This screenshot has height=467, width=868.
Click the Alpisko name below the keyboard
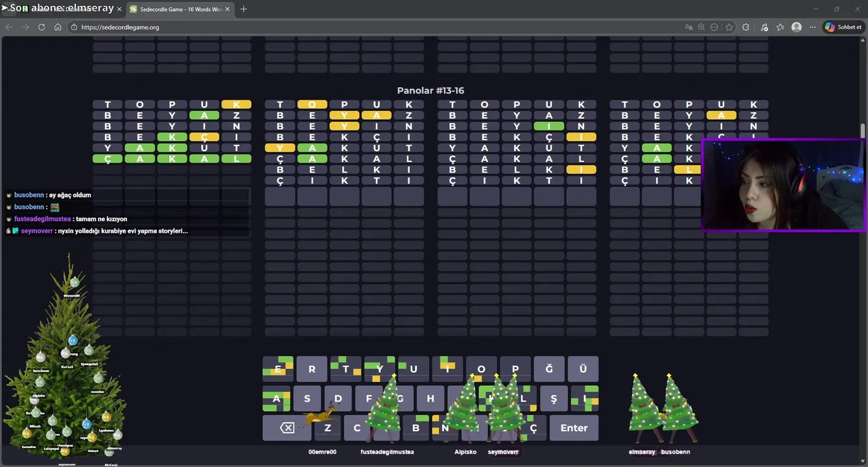tap(465, 452)
